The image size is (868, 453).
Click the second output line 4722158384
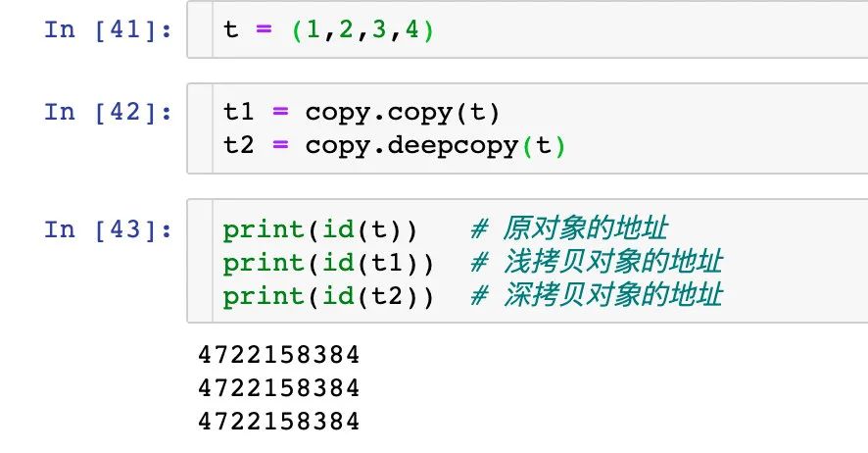point(279,387)
